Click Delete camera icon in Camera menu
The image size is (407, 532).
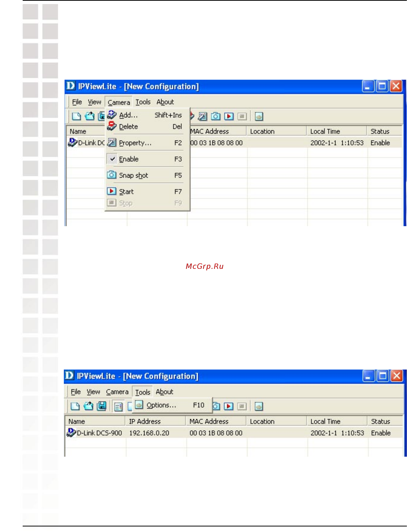coord(112,126)
